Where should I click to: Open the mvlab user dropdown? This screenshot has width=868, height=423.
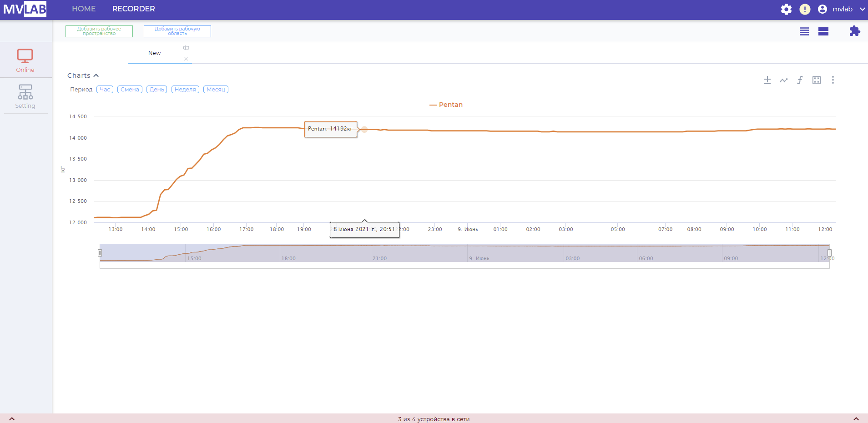click(842, 9)
